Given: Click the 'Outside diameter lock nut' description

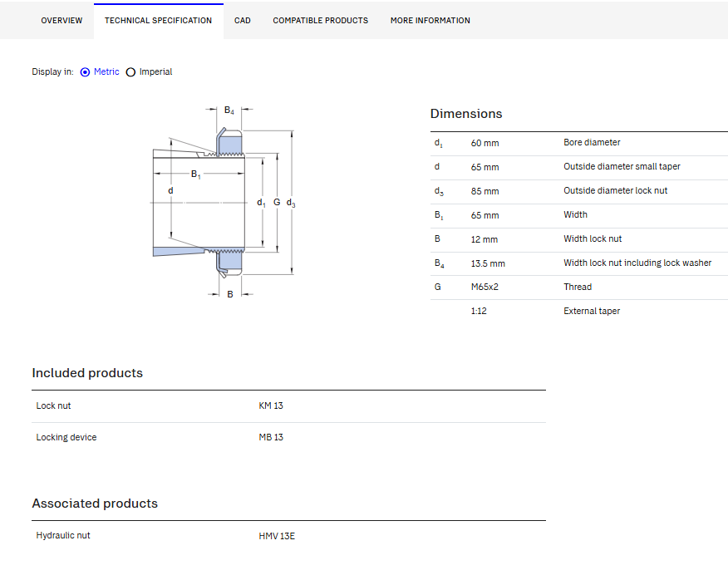Looking at the screenshot, I should tap(615, 191).
